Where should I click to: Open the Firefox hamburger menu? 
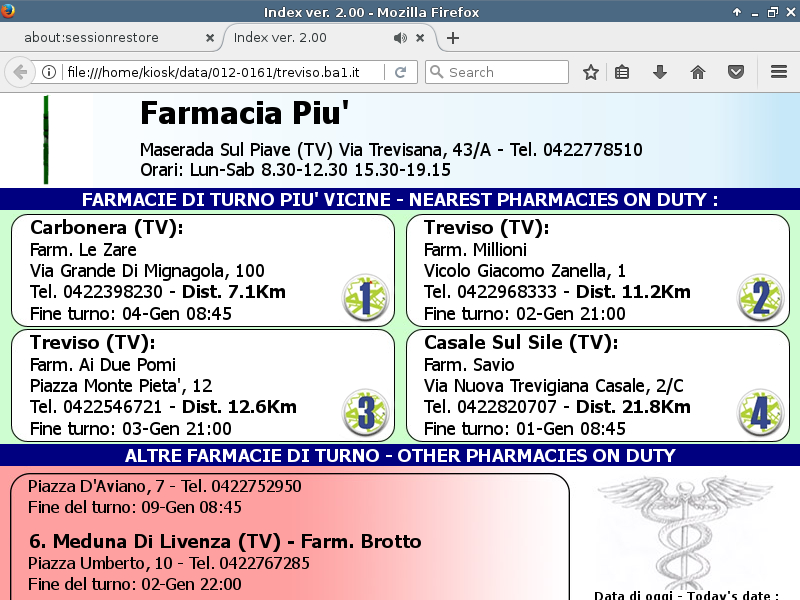coord(779,72)
